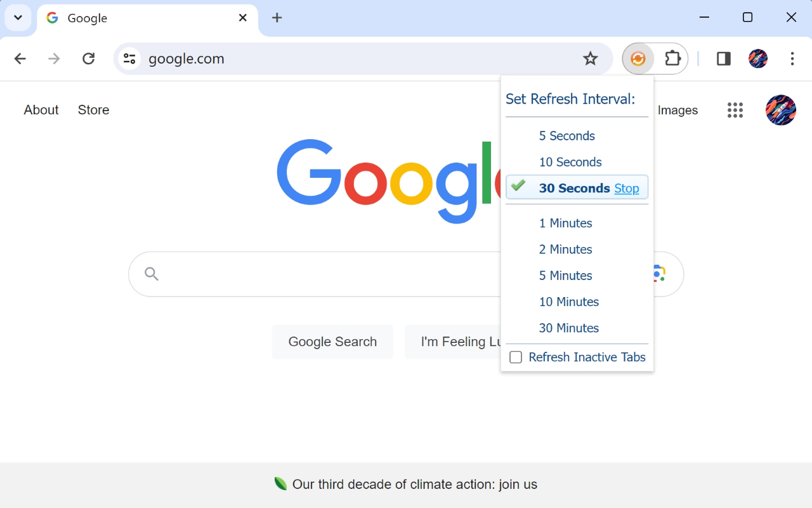View site information icon in address bar
Viewport: 812px width, 508px height.
tap(129, 59)
